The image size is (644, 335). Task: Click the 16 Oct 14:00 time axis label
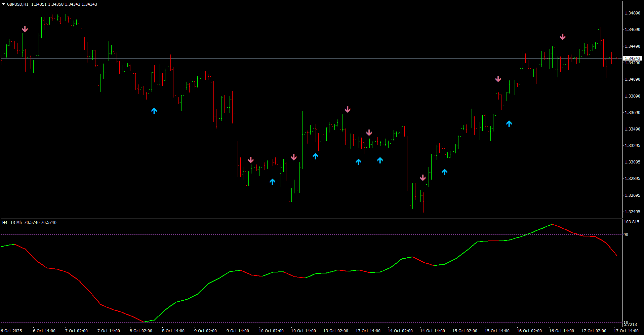coord(561,331)
